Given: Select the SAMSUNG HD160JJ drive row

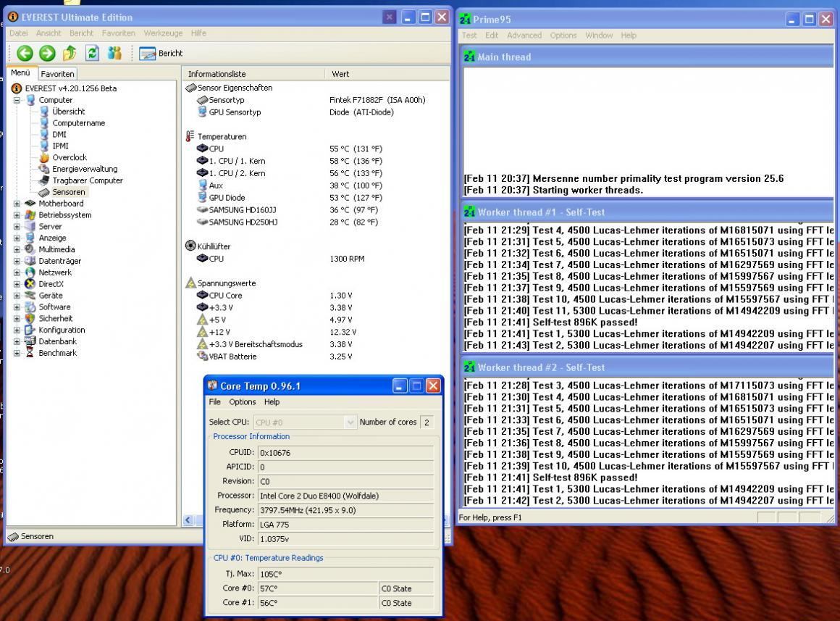Looking at the screenshot, I should (316, 210).
